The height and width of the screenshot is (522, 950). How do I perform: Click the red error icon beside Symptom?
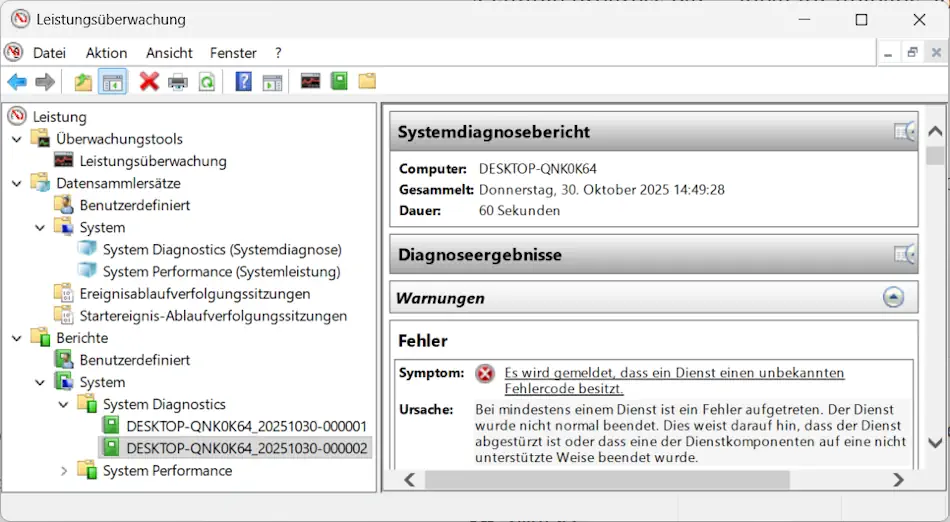pyautogui.click(x=485, y=374)
